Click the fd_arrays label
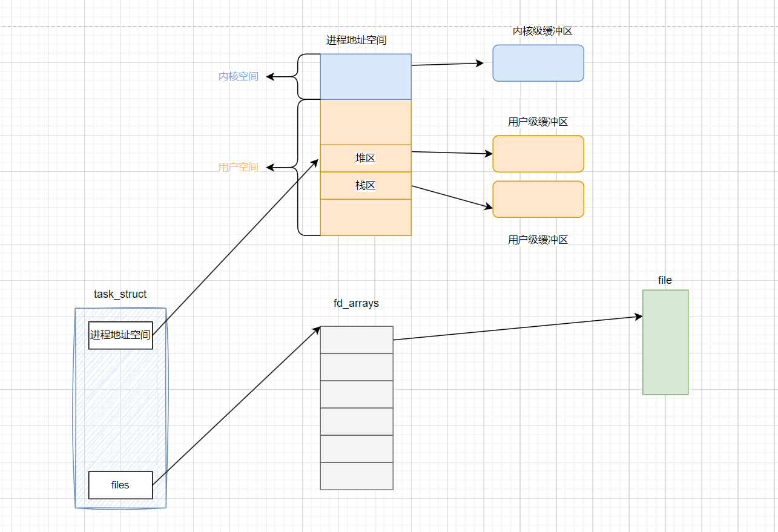The height and width of the screenshot is (532, 778). pyautogui.click(x=356, y=303)
